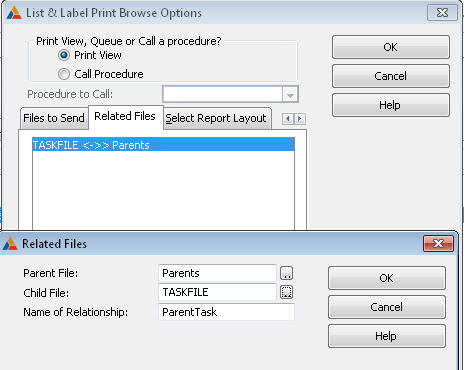
Task: Open the Procedure to Call dropdown
Action: [x=290, y=95]
